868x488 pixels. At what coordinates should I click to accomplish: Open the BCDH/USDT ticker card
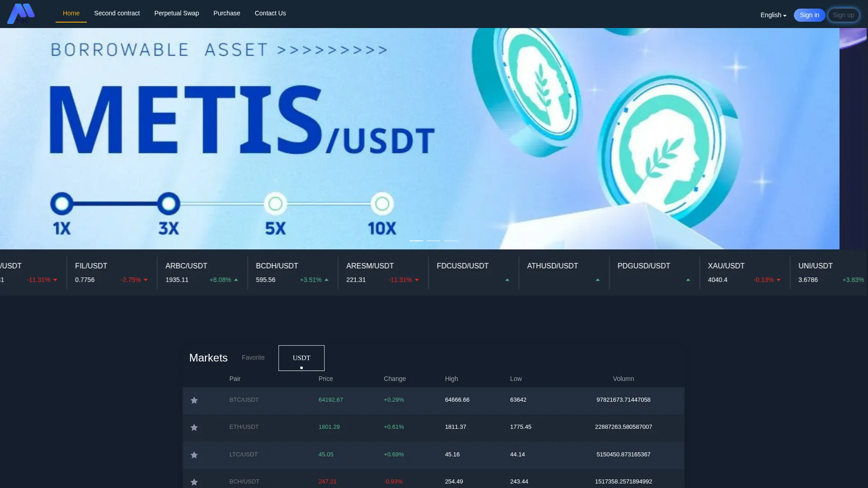292,272
